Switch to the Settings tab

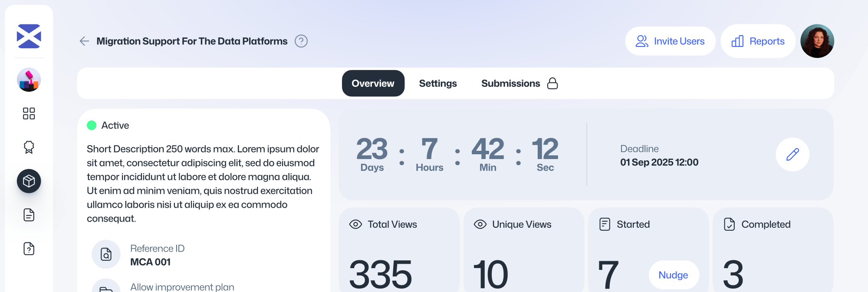point(437,83)
